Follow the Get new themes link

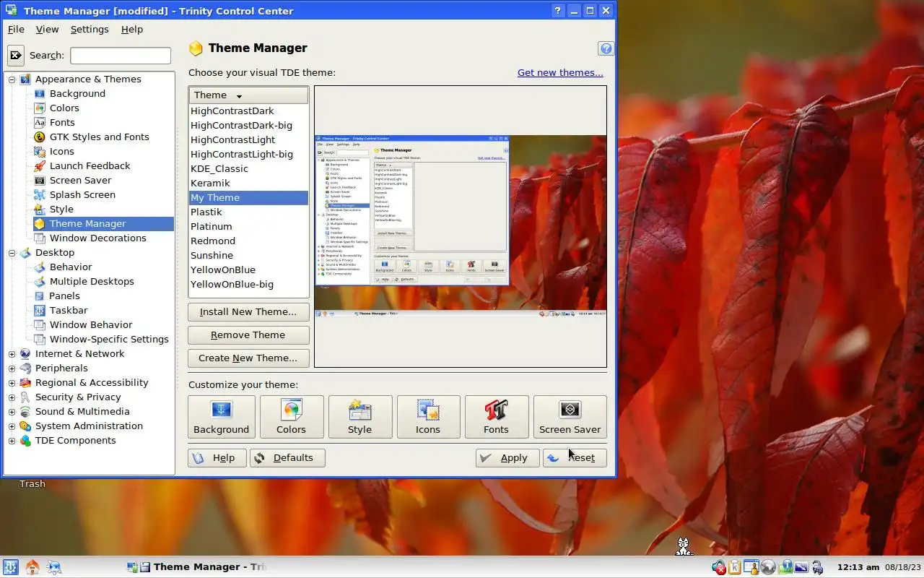[560, 72]
